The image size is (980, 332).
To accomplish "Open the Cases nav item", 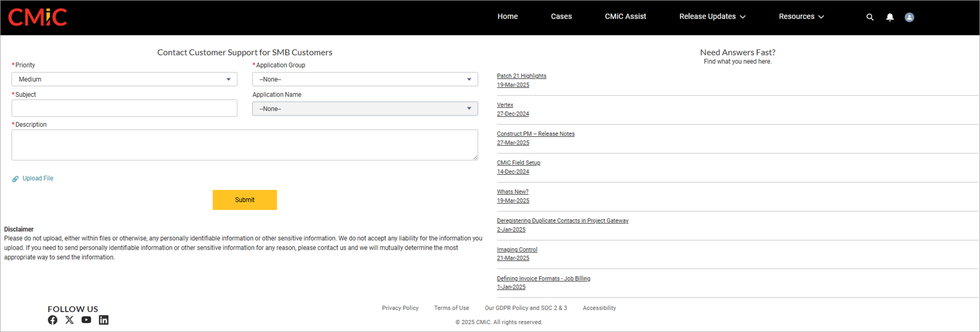I will click(561, 17).
